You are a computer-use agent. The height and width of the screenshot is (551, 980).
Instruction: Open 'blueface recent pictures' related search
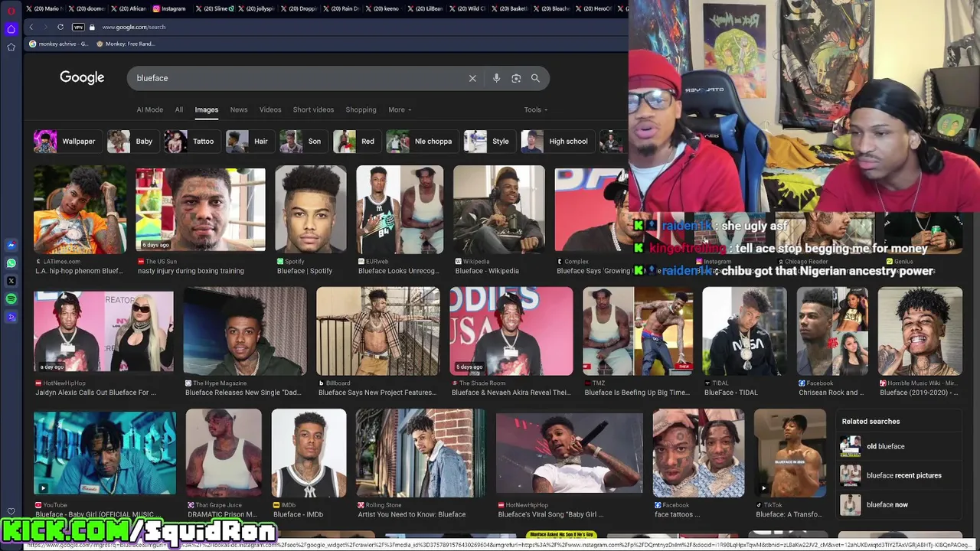[900, 475]
